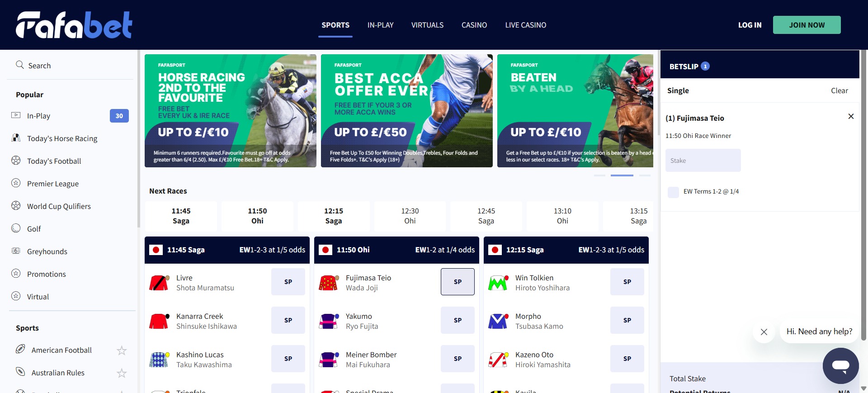Screen dimensions: 868x393
Task: Open In-Play via its play icon
Action: 16,115
